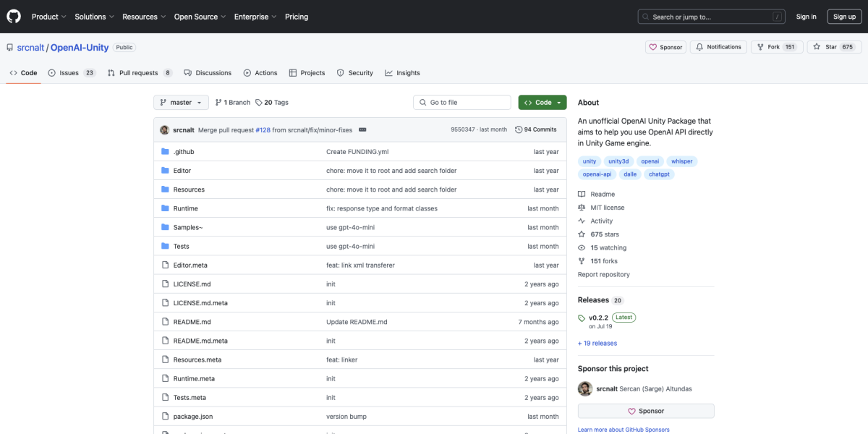Select the 'unity3d' topic tag
This screenshot has height=434, width=868.
click(x=618, y=161)
